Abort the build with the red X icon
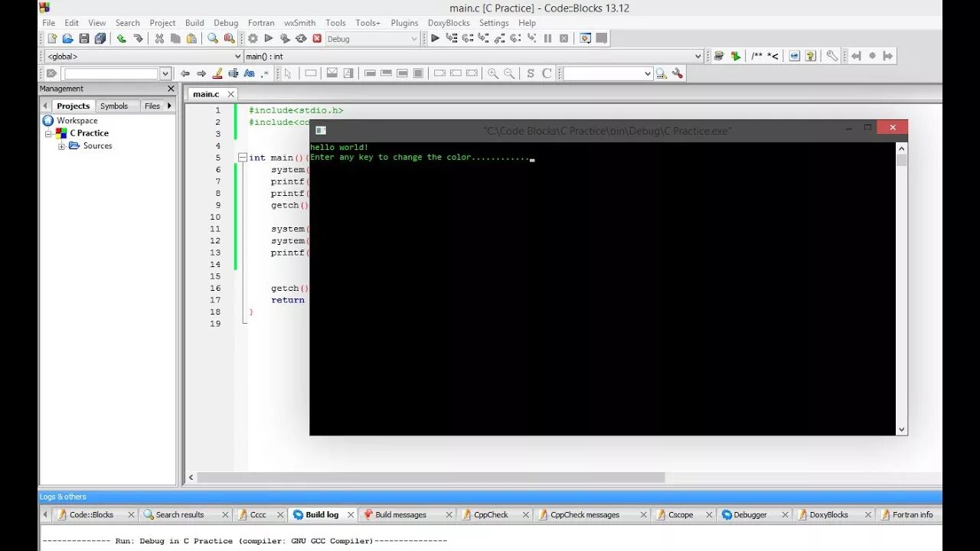This screenshot has height=551, width=980. (x=317, y=38)
